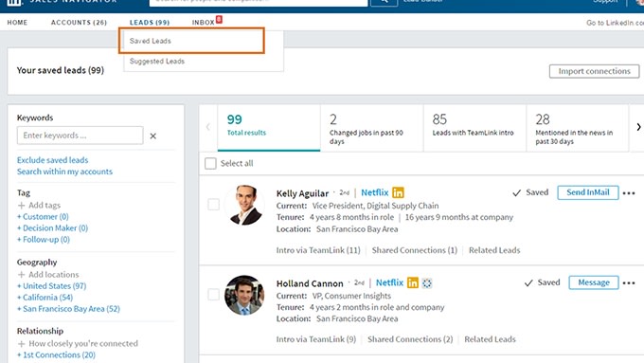View Intro via TeamLink (9) for Holland
The height and width of the screenshot is (363, 644).
tap(316, 339)
